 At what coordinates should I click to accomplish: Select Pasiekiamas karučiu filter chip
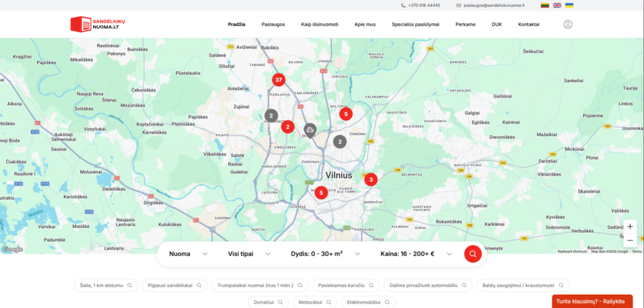click(346, 285)
